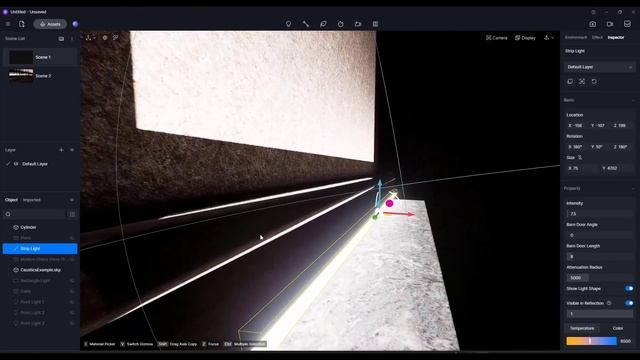
Task: Open the Display options in viewport
Action: (x=525, y=38)
